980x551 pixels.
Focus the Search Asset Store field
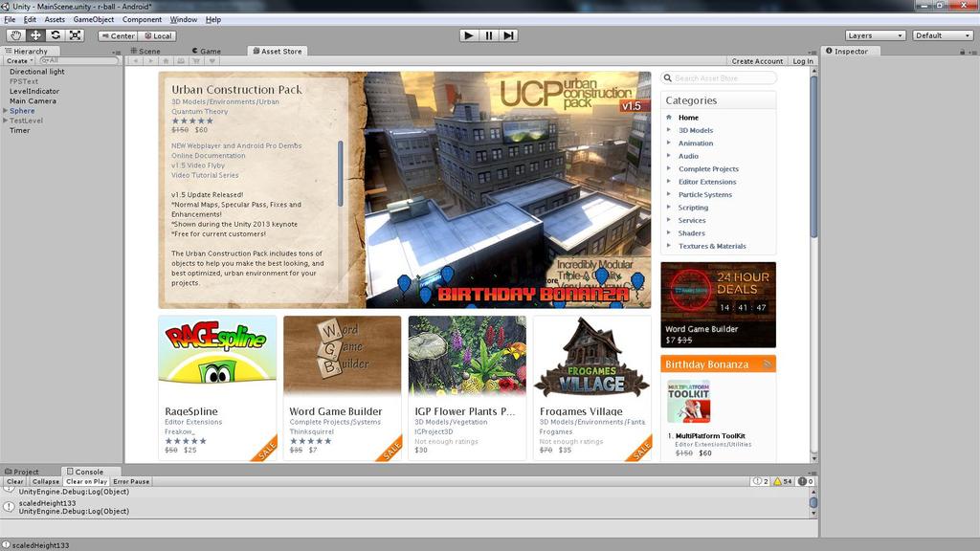click(x=719, y=78)
